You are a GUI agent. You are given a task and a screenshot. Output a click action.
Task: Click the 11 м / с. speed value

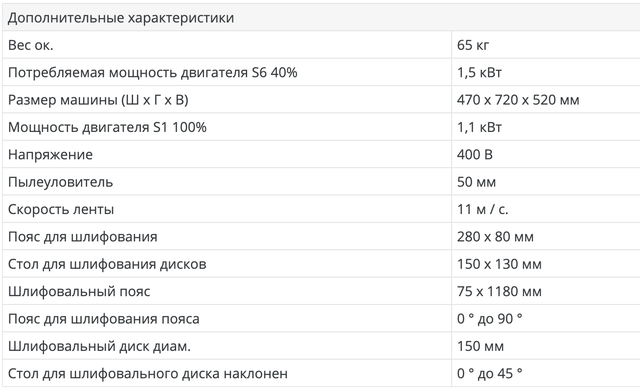tap(482, 209)
